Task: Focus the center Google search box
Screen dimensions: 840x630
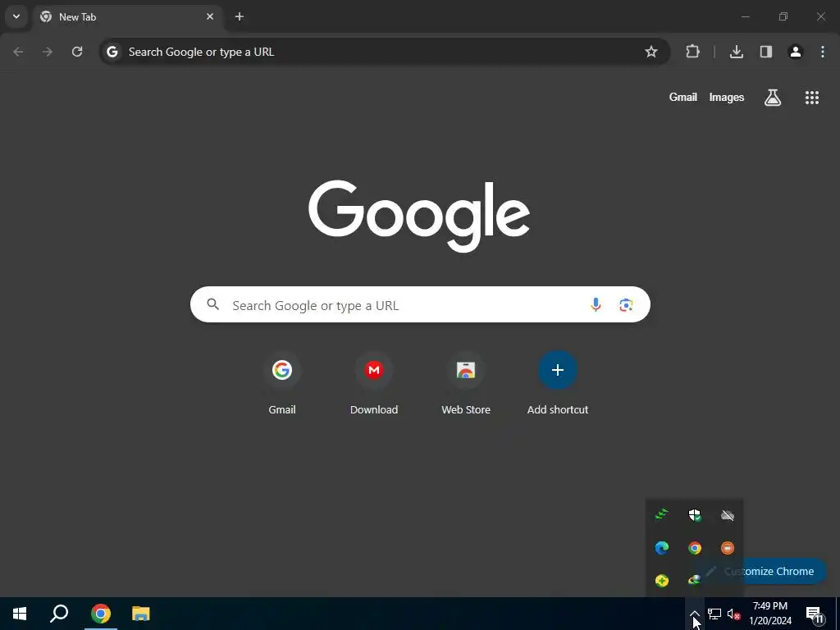Action: [420, 305]
